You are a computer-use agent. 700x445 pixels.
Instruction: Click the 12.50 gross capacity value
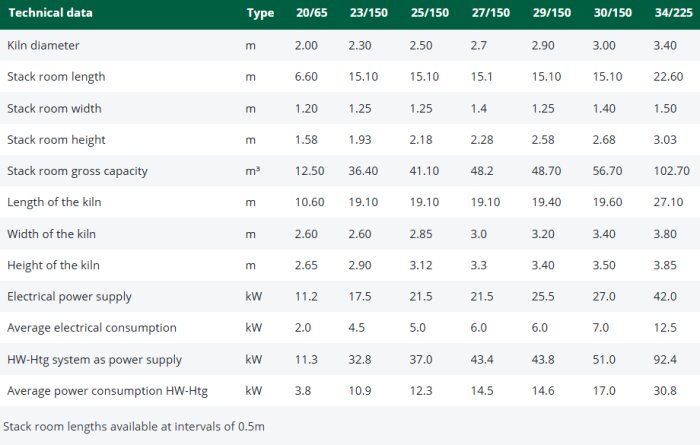click(x=310, y=171)
